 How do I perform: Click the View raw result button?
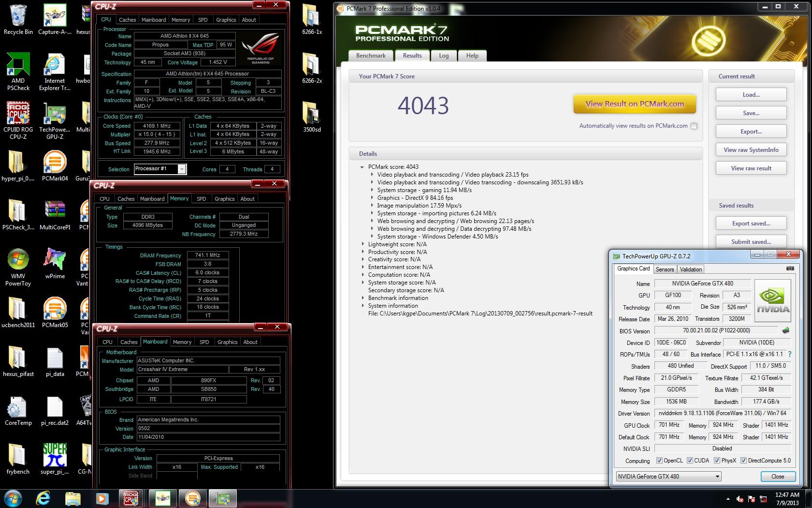click(x=751, y=168)
